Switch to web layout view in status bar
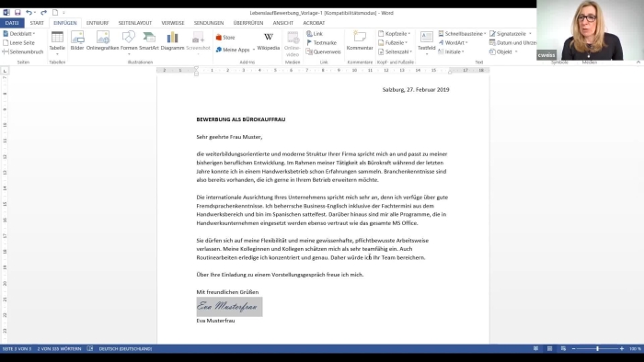Image resolution: width=644 pixels, height=362 pixels. [x=563, y=348]
